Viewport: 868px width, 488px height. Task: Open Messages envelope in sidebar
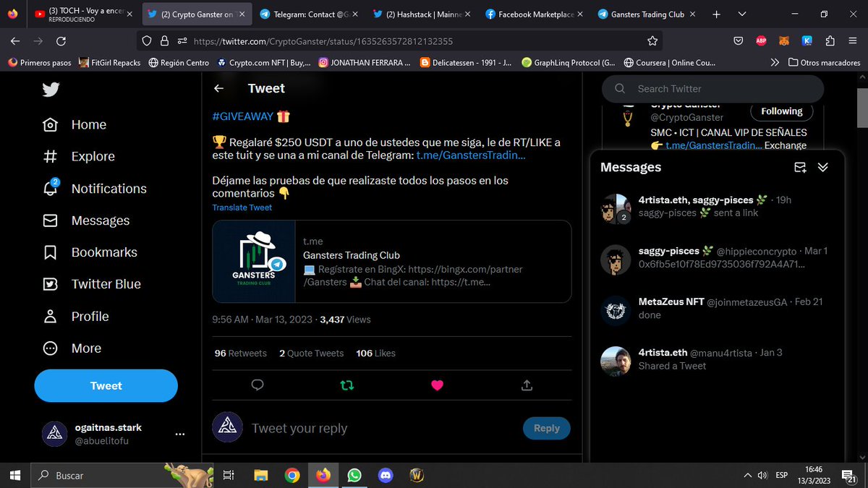(86, 221)
